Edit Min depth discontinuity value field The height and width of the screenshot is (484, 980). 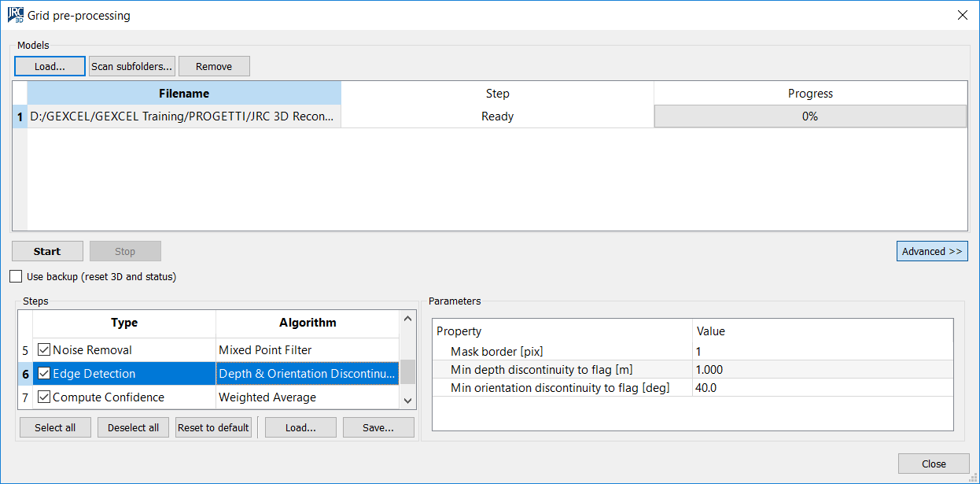point(821,370)
